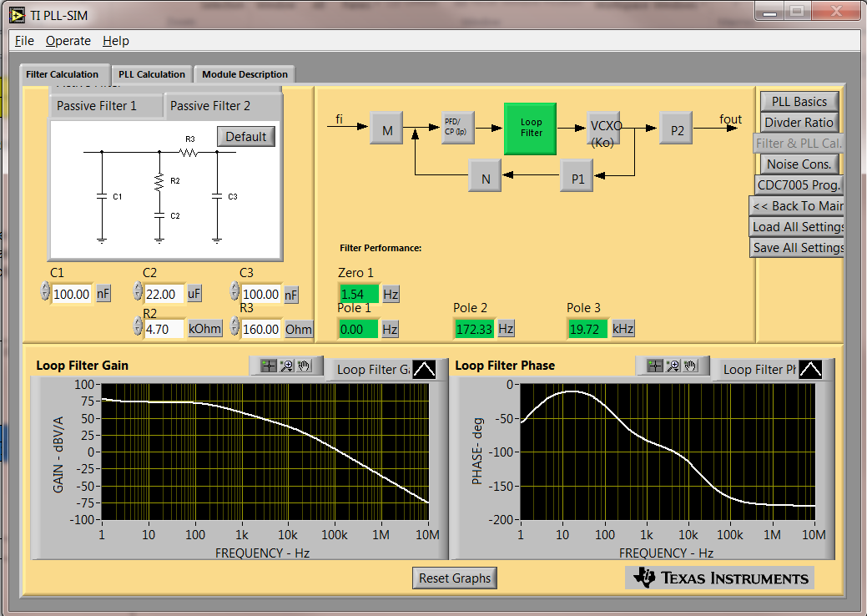Image resolution: width=867 pixels, height=616 pixels.
Task: Open CDC7005 Prog. section
Action: [x=799, y=185]
